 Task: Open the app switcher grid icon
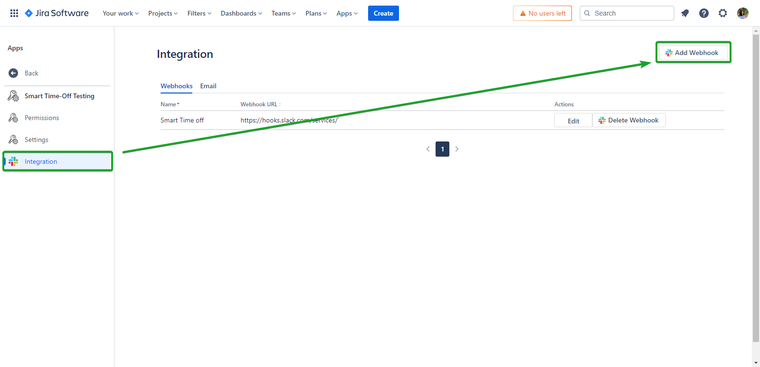[x=14, y=13]
